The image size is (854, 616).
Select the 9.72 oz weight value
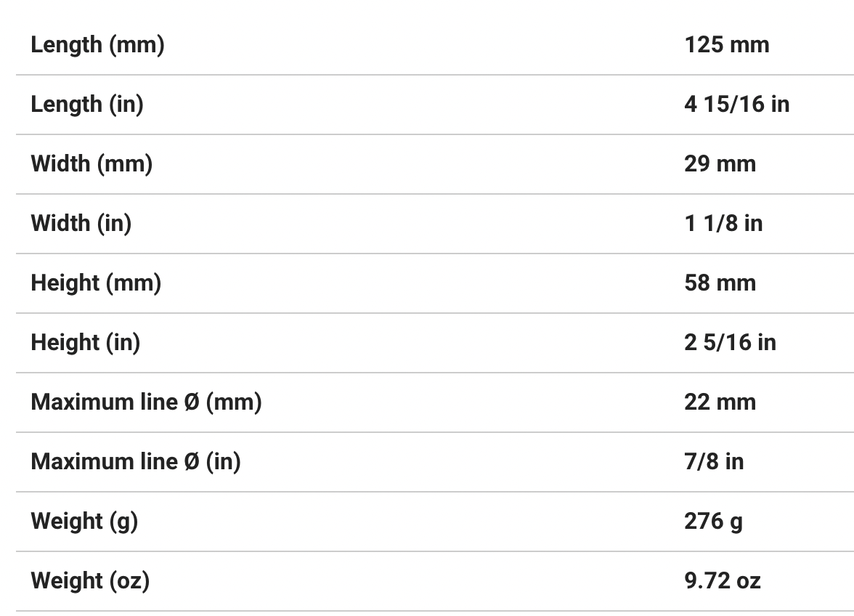coord(722,581)
